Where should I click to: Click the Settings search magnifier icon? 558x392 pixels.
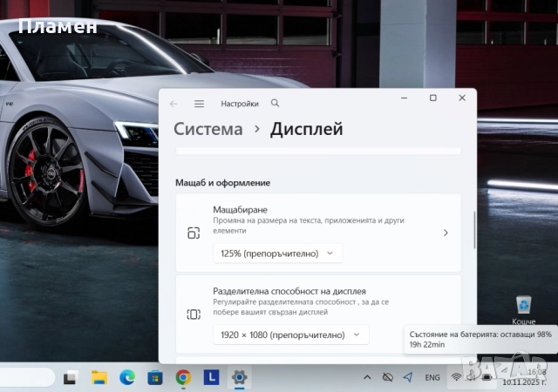pos(275,103)
